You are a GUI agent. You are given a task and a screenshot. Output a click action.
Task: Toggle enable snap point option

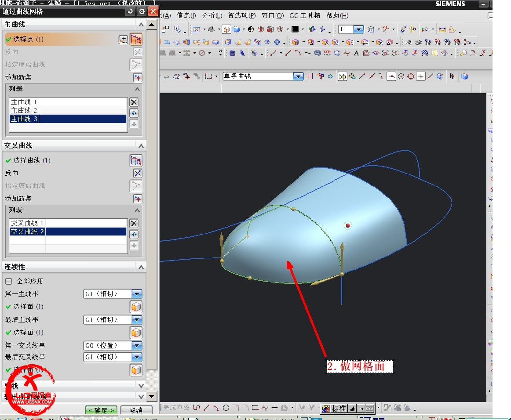(343, 76)
